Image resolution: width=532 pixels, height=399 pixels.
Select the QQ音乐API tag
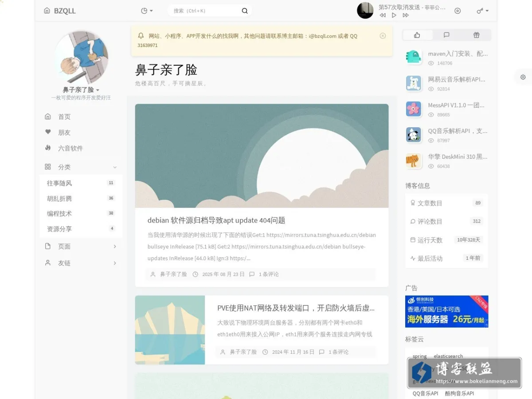click(425, 393)
